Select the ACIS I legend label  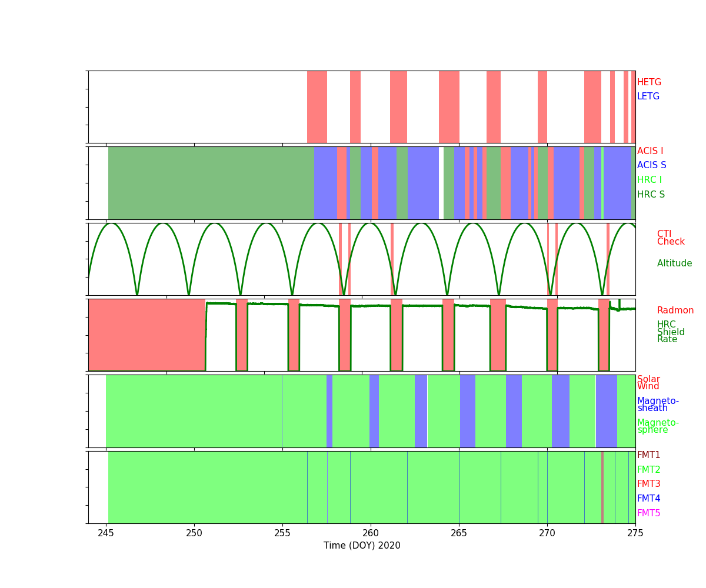click(x=650, y=151)
